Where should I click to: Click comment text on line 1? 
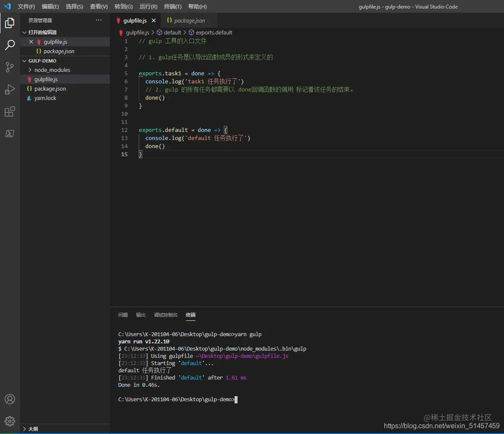(x=172, y=41)
